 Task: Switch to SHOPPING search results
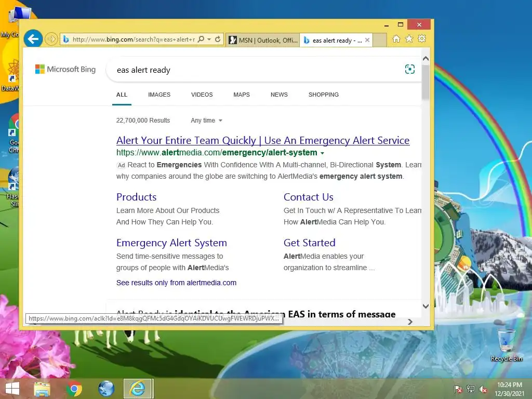324,95
